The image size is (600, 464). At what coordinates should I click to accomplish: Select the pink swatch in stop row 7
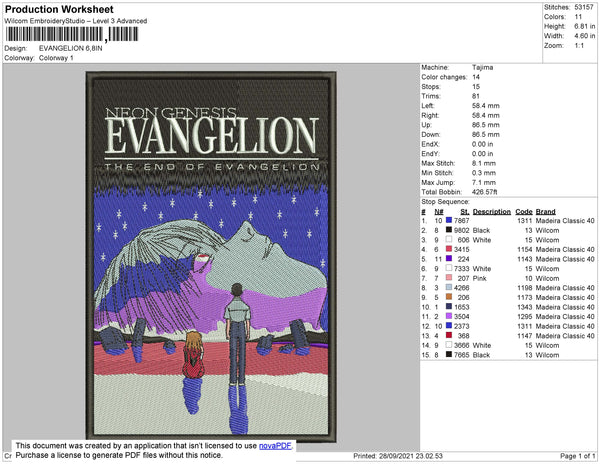click(449, 278)
